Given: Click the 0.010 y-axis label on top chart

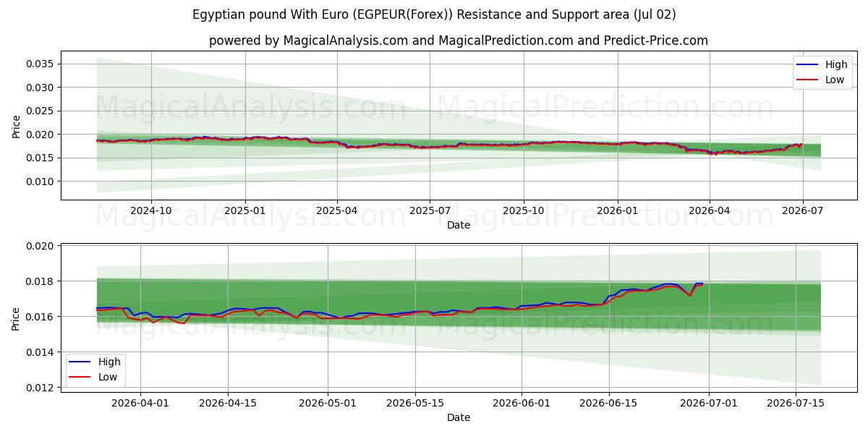Looking at the screenshot, I should (40, 182).
